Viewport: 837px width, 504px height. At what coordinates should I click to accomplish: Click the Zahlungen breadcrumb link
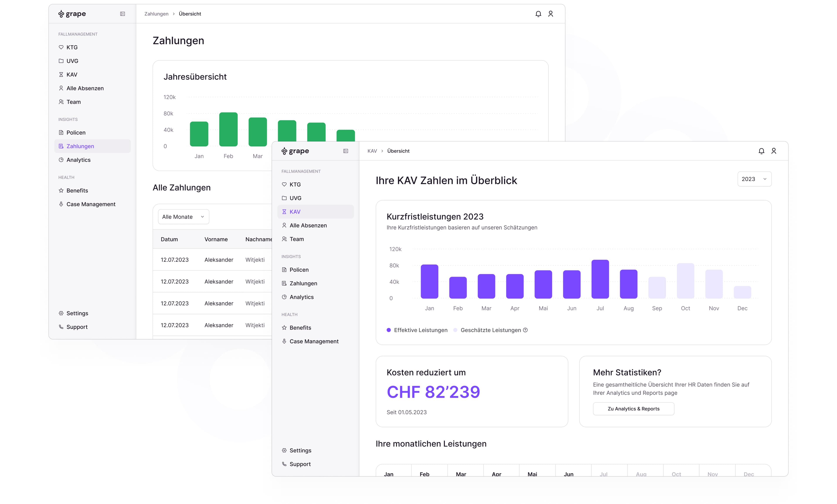tap(156, 14)
